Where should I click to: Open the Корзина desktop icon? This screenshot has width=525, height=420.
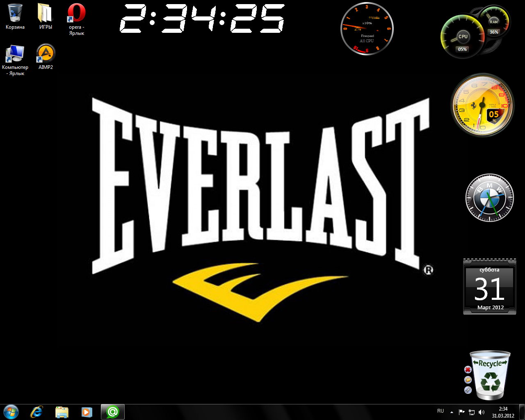[15, 14]
